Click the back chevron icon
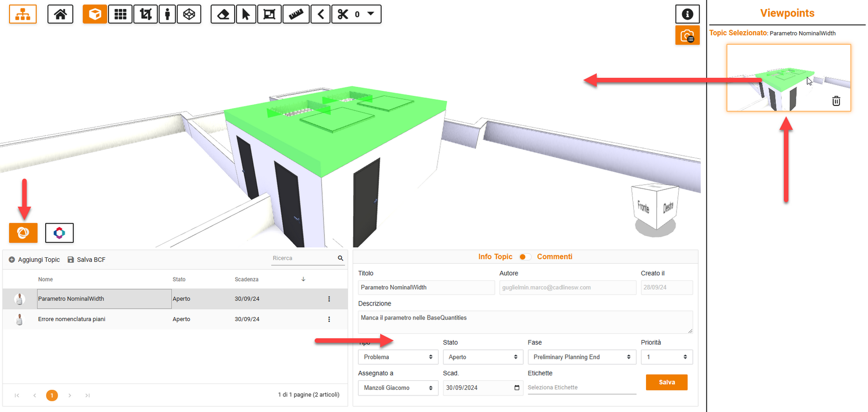This screenshot has height=412, width=868. click(x=320, y=14)
